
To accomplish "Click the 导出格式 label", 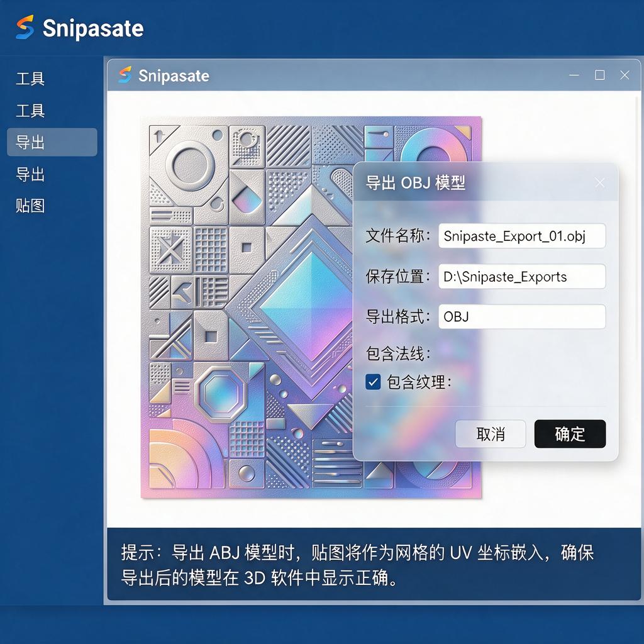I will [x=398, y=317].
